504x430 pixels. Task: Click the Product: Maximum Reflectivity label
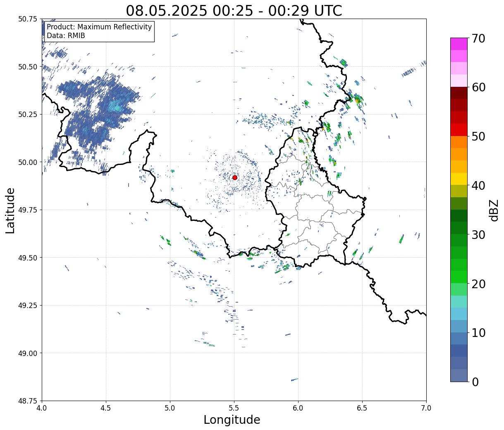99,27
